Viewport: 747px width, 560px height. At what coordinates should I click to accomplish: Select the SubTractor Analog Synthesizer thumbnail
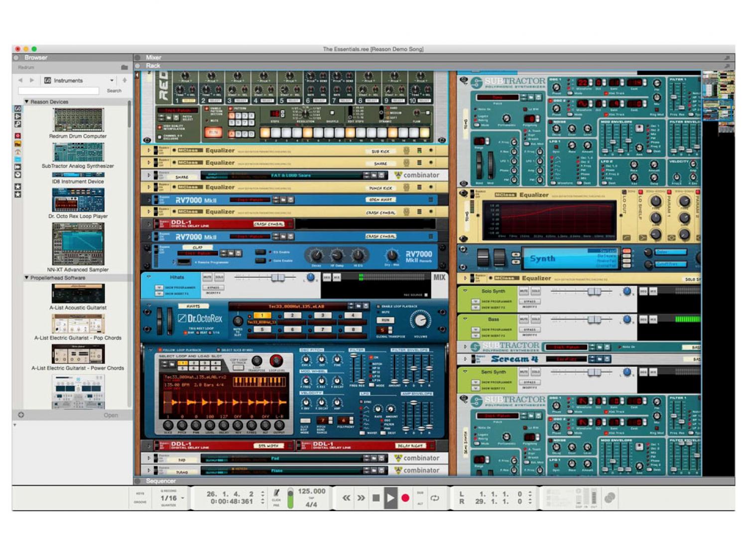point(78,152)
